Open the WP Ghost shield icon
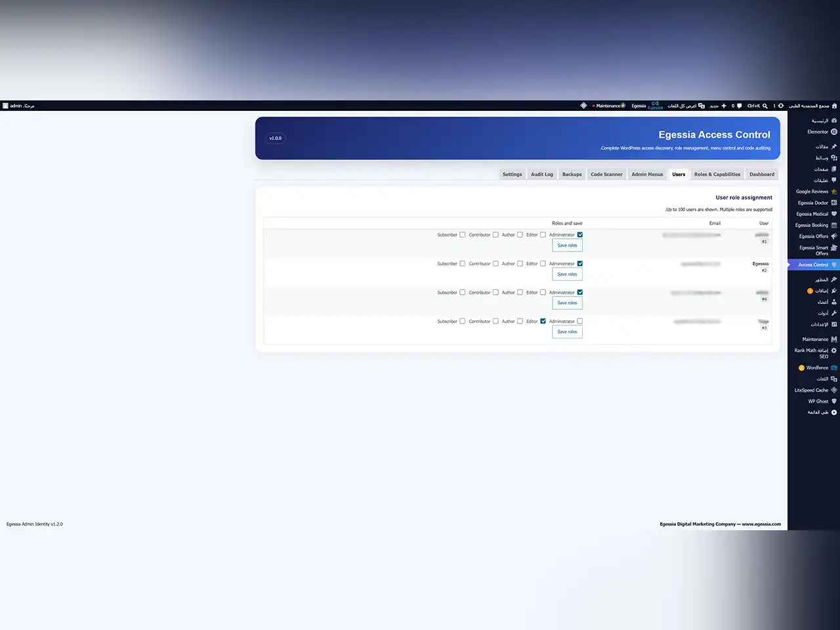Viewport: 840px width, 630px height. (x=834, y=401)
